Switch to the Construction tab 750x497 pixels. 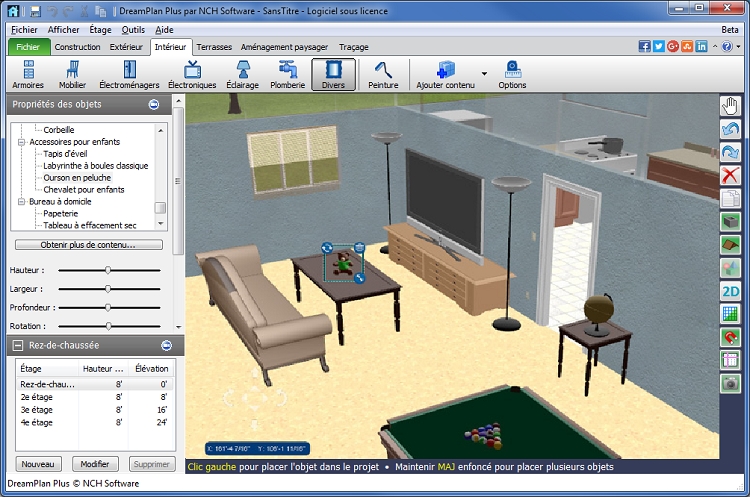77,47
